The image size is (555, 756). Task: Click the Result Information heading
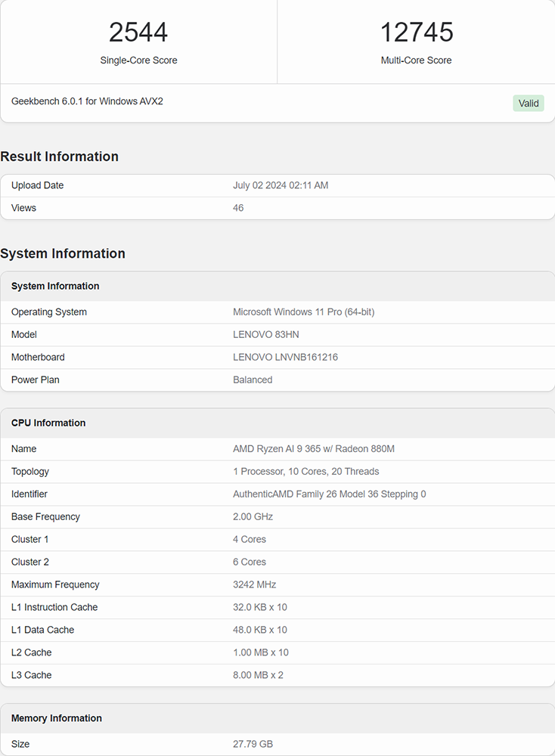pos(59,156)
